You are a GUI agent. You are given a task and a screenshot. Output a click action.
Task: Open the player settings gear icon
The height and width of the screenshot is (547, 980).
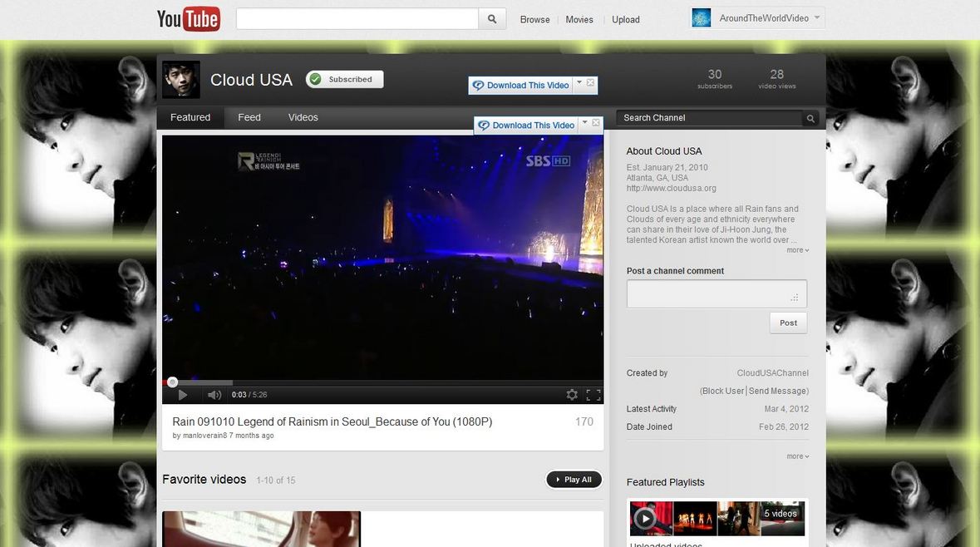click(572, 395)
